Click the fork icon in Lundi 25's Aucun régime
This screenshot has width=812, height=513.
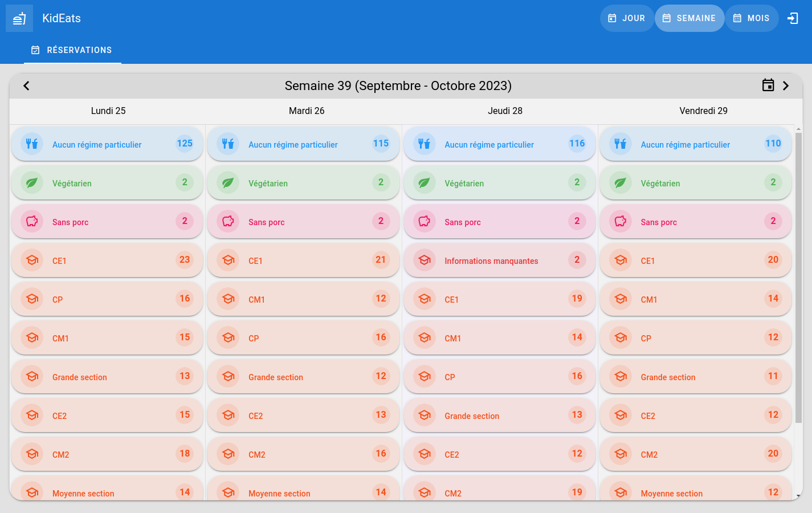point(32,144)
